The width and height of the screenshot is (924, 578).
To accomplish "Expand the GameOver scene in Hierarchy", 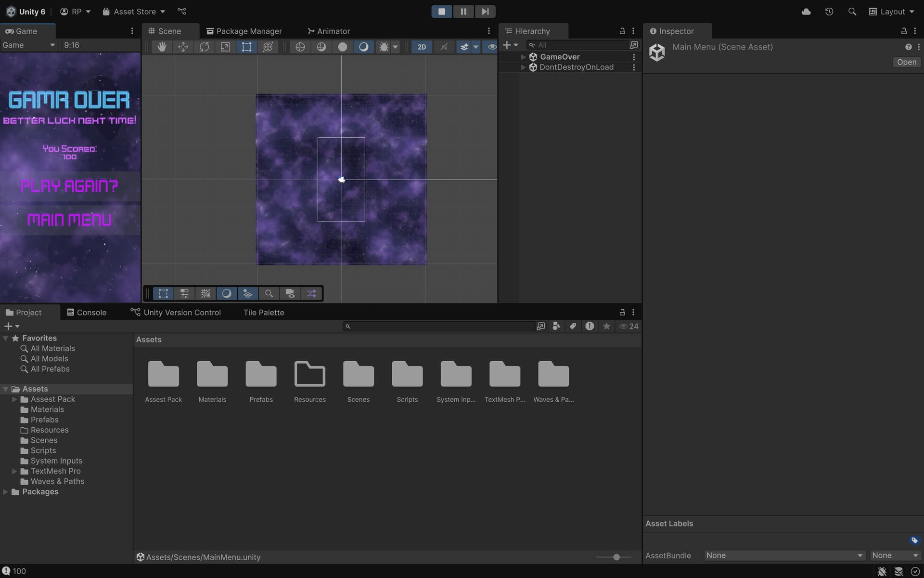I will [x=523, y=57].
